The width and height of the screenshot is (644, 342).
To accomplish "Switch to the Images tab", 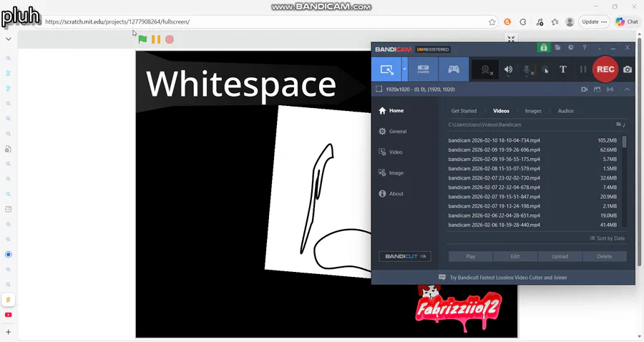I will 533,111.
